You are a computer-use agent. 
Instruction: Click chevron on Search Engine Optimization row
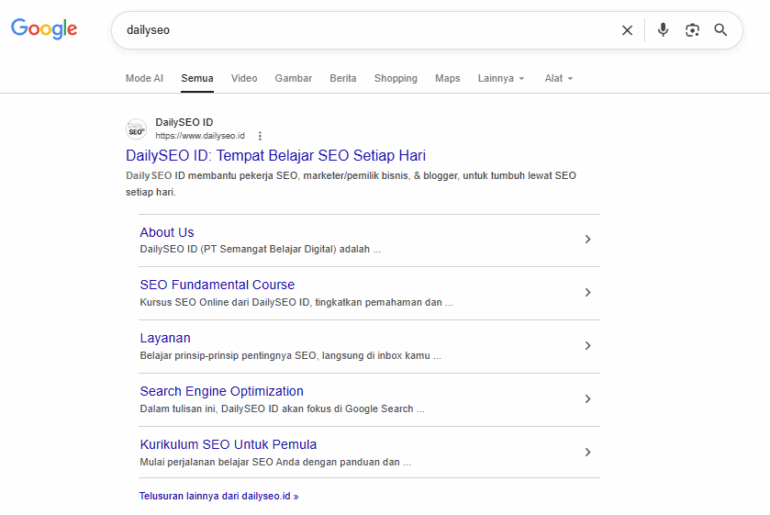588,399
